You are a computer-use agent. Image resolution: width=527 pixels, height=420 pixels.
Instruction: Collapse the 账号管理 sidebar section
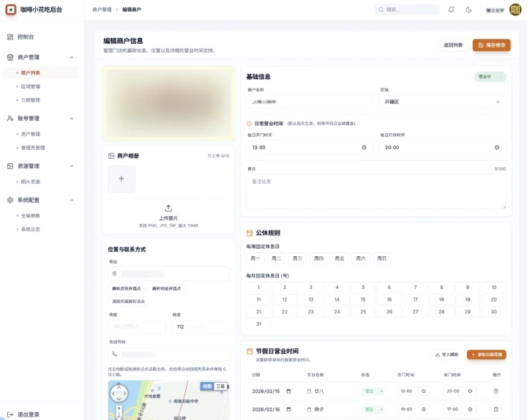pos(71,118)
